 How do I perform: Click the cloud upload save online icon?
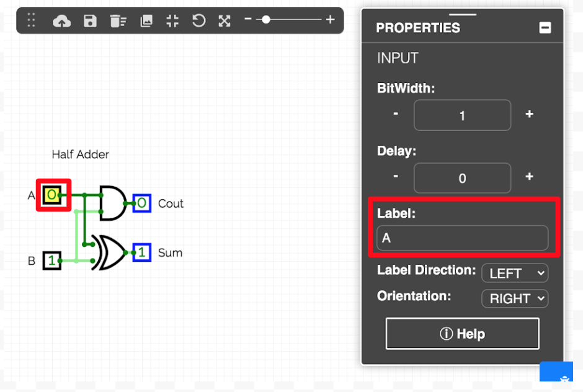point(61,21)
